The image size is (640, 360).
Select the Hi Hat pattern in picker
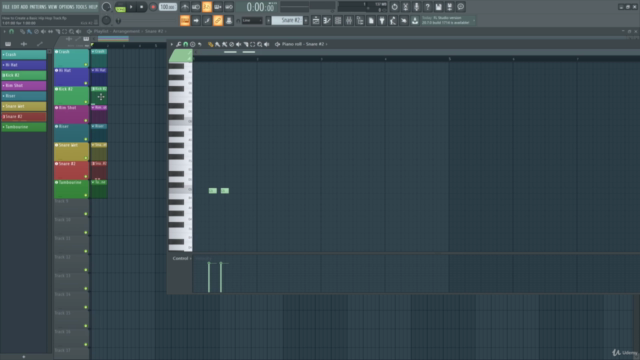(x=24, y=65)
